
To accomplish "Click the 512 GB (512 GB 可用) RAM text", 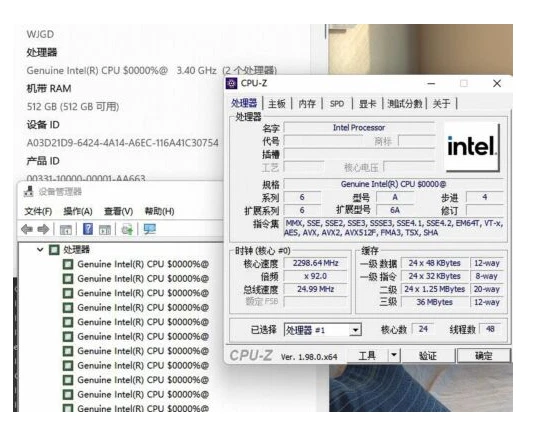I will [73, 107].
